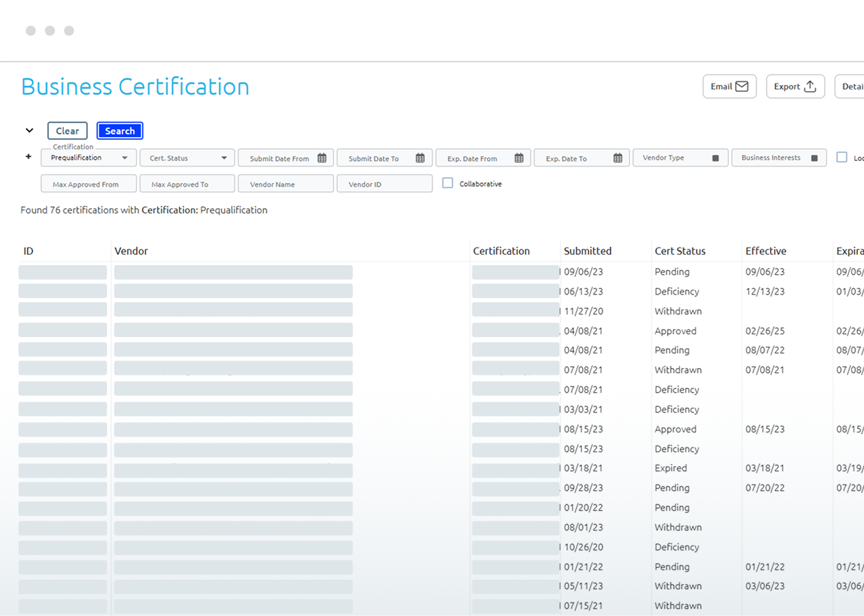The height and width of the screenshot is (616, 864).
Task: Focus the Max Approved From field
Action: pyautogui.click(x=88, y=184)
